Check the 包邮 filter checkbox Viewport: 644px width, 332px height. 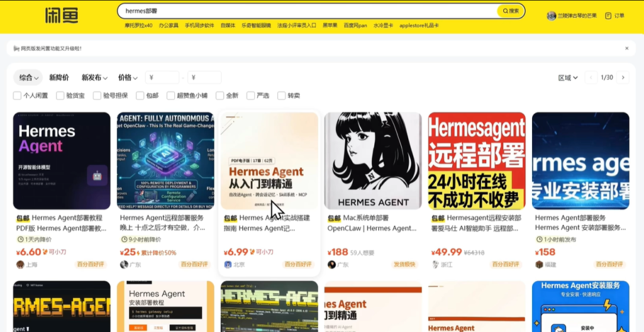(140, 96)
